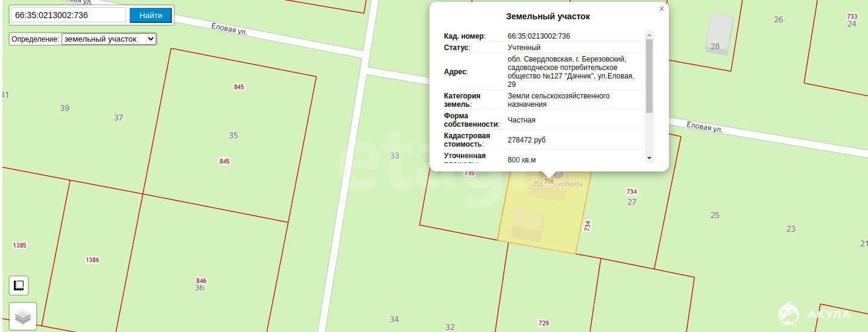
Task: Click the scroll-down arrow in parcel info
Action: (649, 158)
